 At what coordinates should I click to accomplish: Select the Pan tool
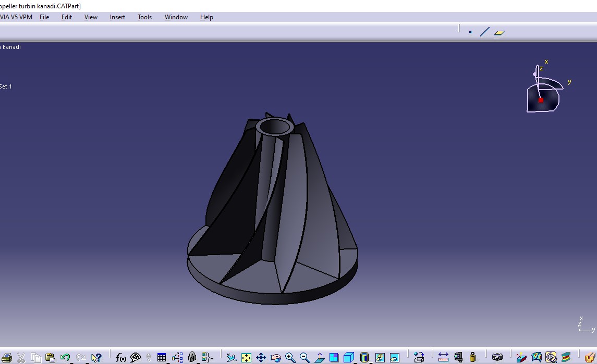coord(261,358)
